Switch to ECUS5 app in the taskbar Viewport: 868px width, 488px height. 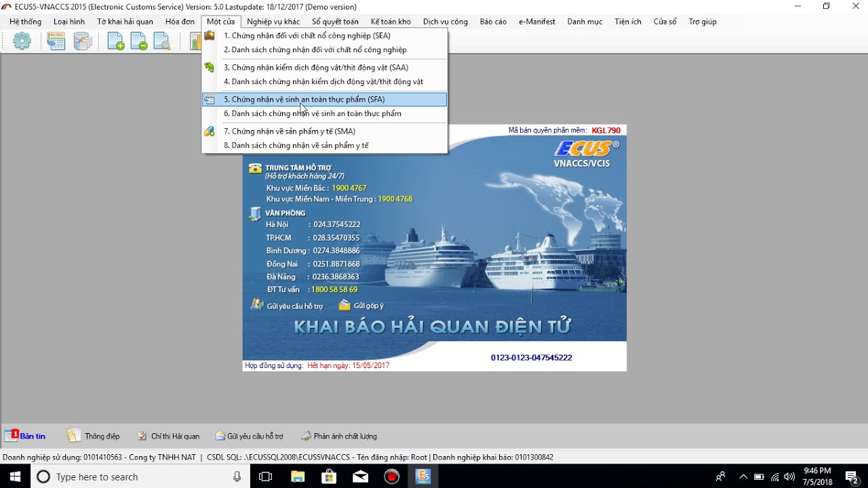tap(423, 476)
